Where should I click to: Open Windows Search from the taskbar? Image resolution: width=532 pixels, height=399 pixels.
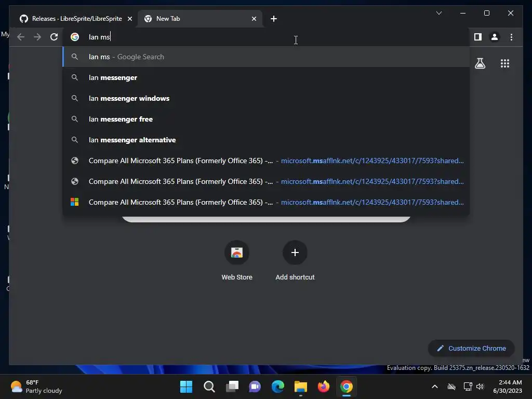(209, 387)
